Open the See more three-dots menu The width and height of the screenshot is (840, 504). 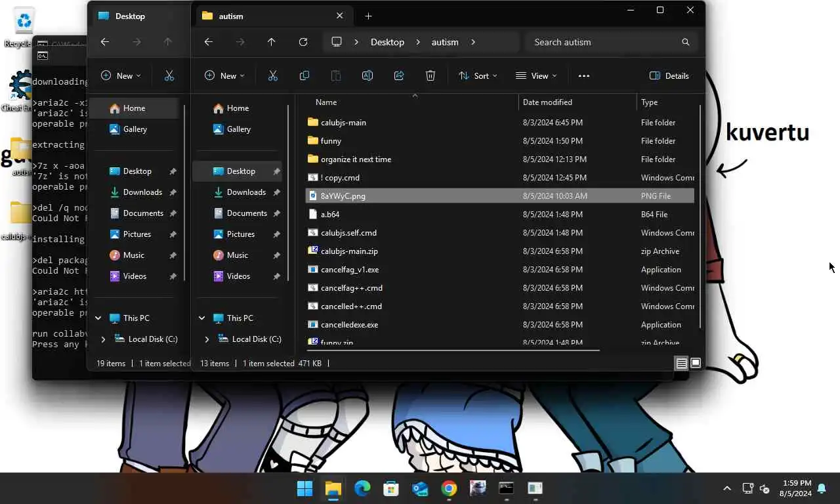click(x=584, y=76)
